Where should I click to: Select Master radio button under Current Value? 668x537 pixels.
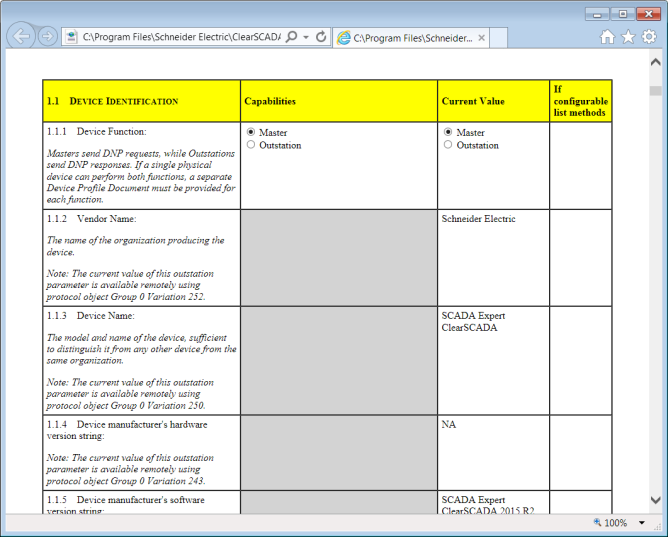448,132
